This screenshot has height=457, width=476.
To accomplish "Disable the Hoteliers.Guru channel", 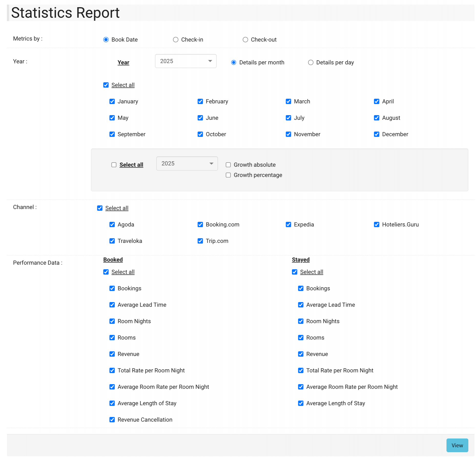I will point(376,225).
